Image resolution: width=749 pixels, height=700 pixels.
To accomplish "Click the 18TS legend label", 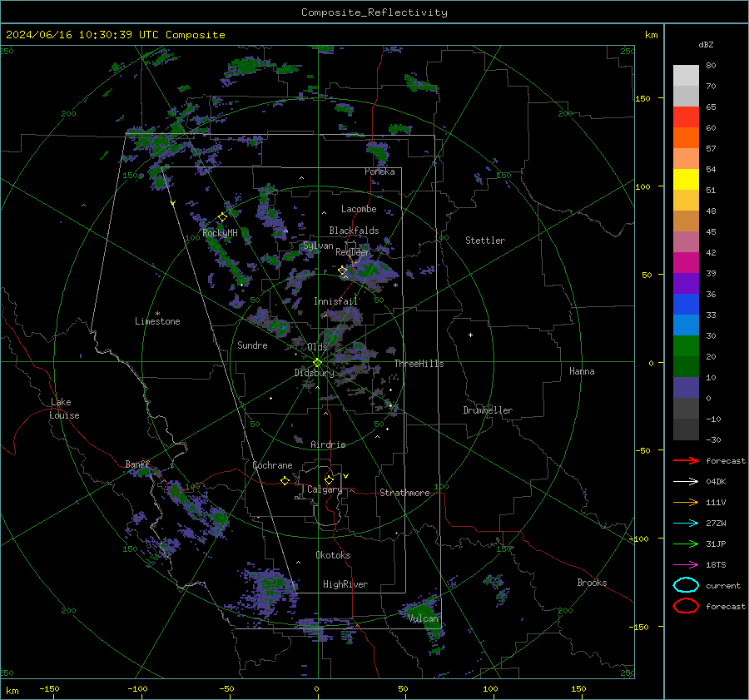I will [x=716, y=565].
